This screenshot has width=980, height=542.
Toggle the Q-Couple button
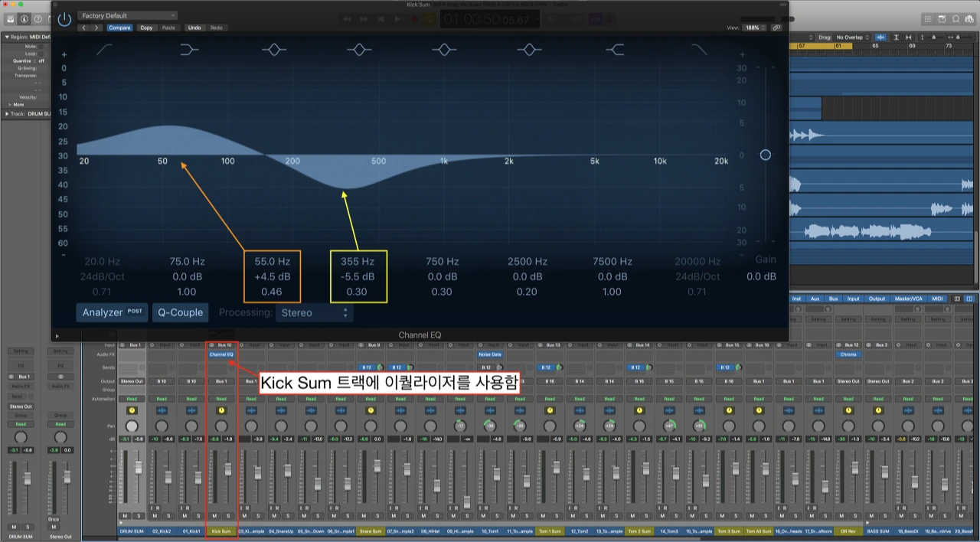[180, 312]
